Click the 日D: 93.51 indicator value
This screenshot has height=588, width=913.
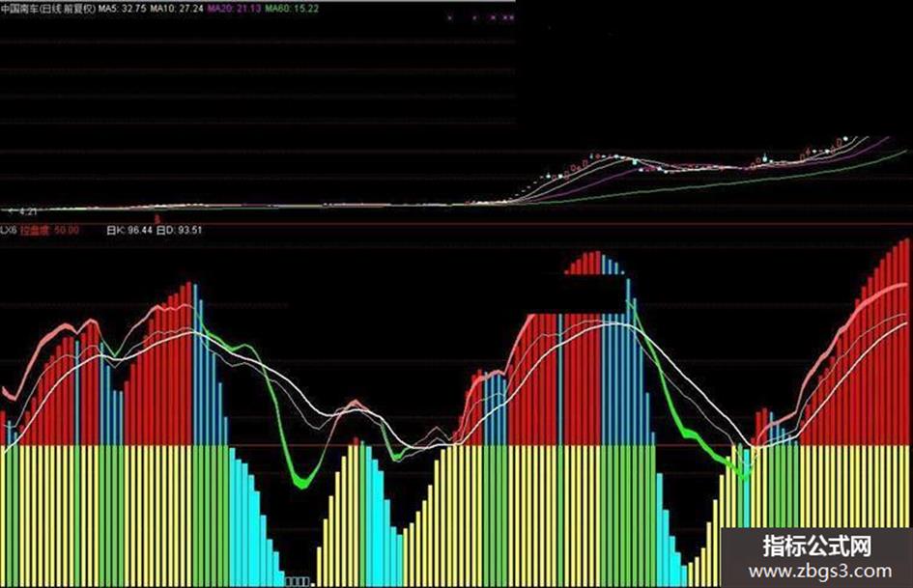point(180,230)
